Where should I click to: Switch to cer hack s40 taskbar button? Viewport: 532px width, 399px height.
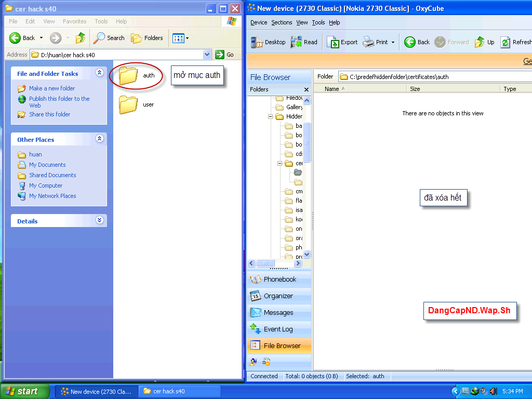coord(180,392)
